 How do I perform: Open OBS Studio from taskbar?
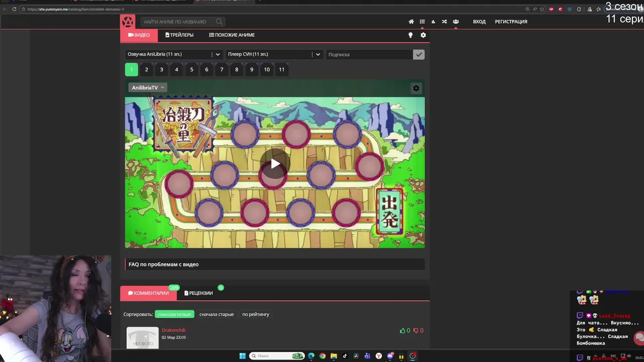tap(413, 356)
